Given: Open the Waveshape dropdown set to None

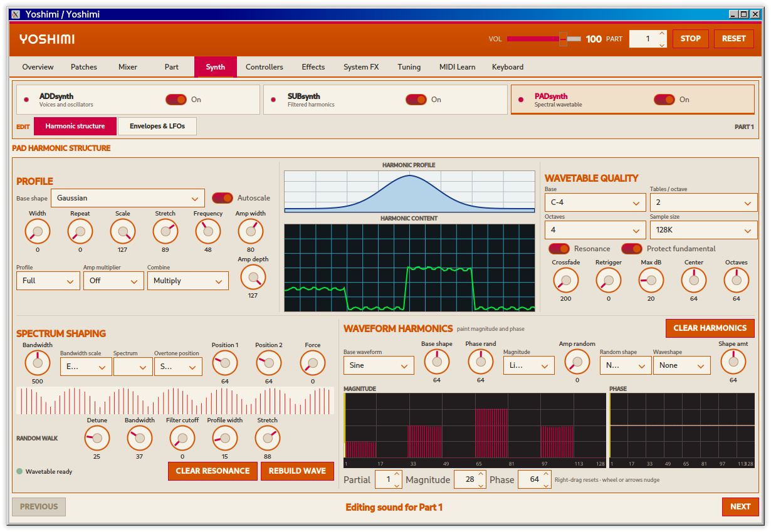Looking at the screenshot, I should point(682,365).
